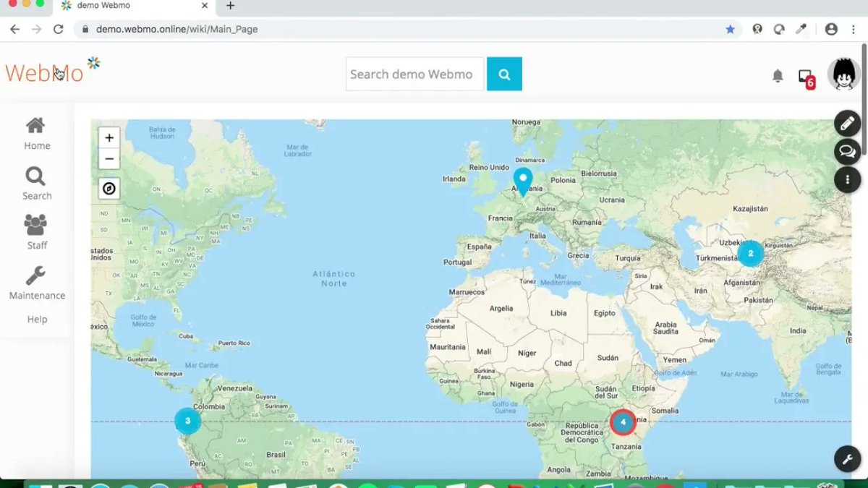Open the discussion chat bubble icon
Image resolution: width=868 pixels, height=488 pixels.
pos(847,152)
